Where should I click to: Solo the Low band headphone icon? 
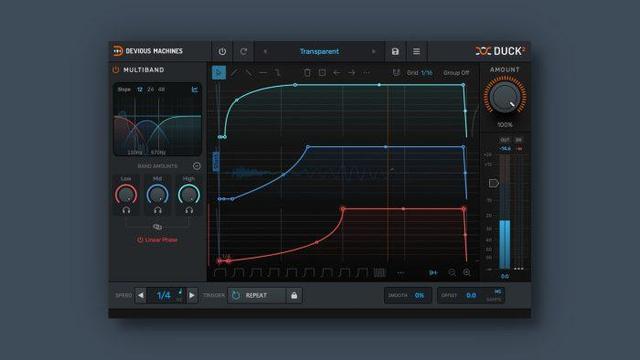126,211
